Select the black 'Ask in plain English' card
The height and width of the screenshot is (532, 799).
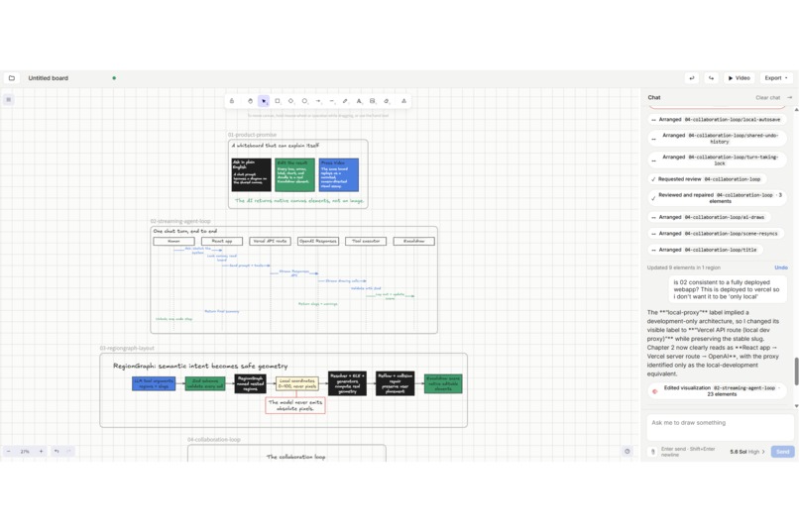coord(251,174)
